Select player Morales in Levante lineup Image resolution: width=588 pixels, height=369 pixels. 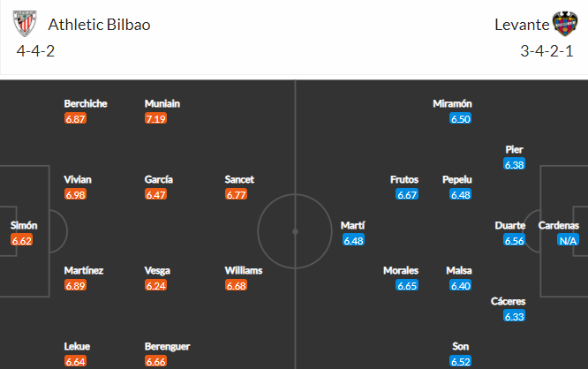(x=401, y=270)
